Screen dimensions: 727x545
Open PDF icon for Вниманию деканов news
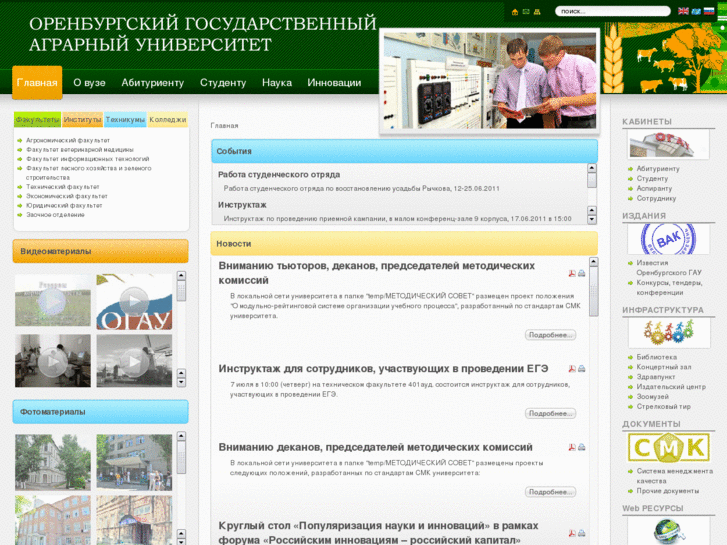572,447
